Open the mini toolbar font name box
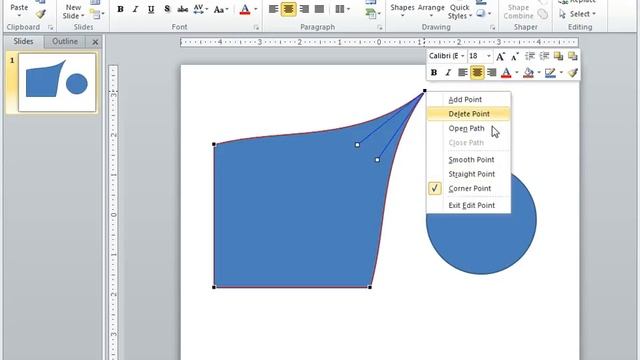This screenshot has width=640, height=360. (447, 56)
